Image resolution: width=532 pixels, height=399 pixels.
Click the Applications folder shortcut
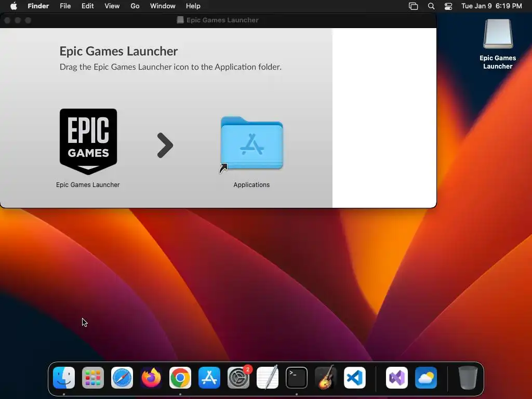point(251,144)
